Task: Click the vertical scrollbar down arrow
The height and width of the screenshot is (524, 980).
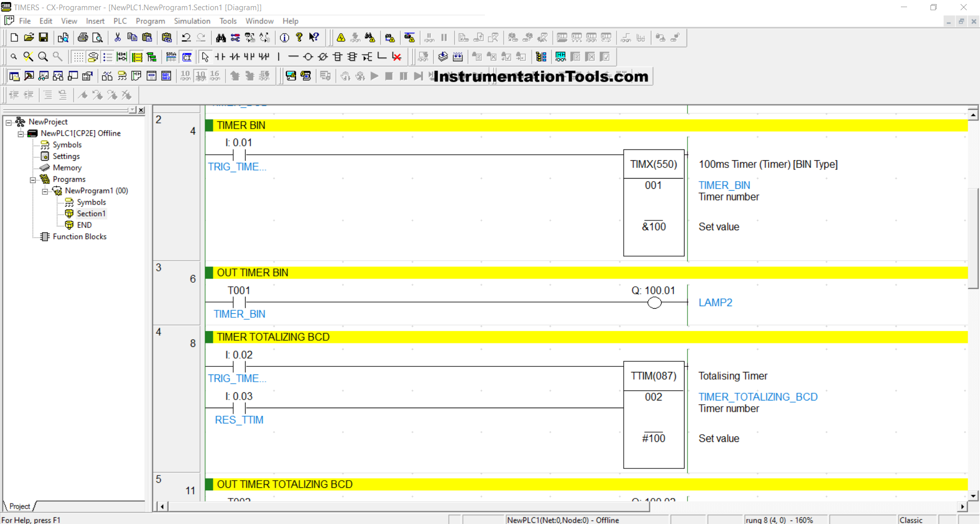Action: 973,495
